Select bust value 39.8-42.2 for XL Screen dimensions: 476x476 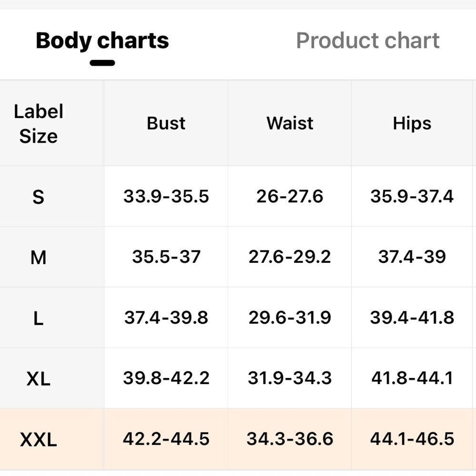(x=166, y=378)
